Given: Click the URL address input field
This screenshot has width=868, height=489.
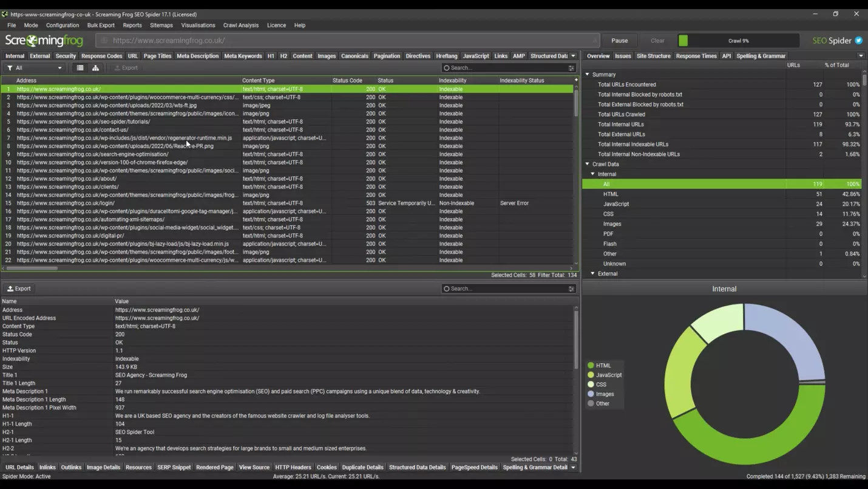Looking at the screenshot, I should click(346, 41).
